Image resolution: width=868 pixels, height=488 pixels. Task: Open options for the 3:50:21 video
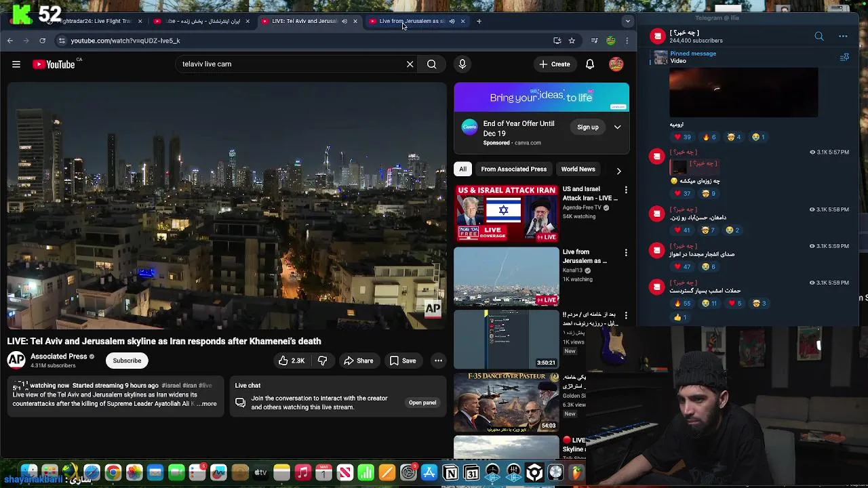pyautogui.click(x=626, y=316)
